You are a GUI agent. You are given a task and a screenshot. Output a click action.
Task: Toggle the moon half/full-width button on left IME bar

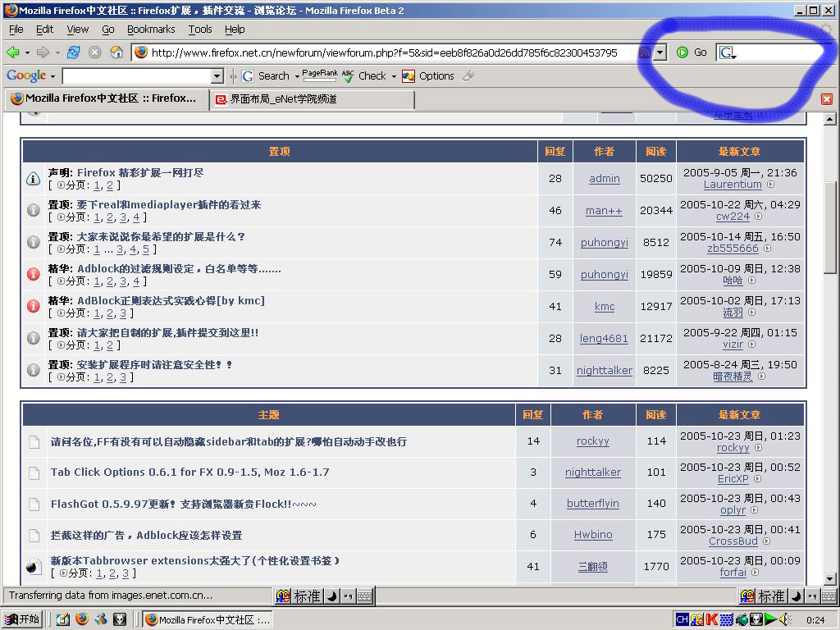(x=331, y=596)
